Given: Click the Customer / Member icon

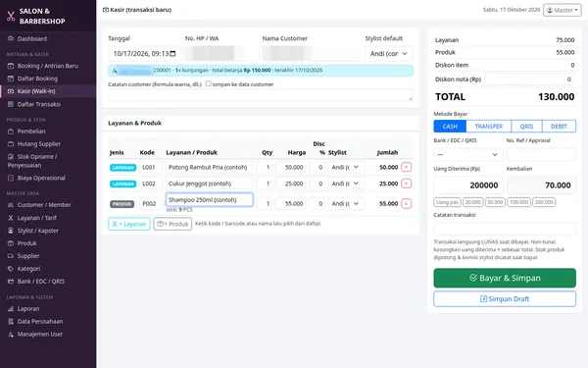Looking at the screenshot, I should [11, 205].
